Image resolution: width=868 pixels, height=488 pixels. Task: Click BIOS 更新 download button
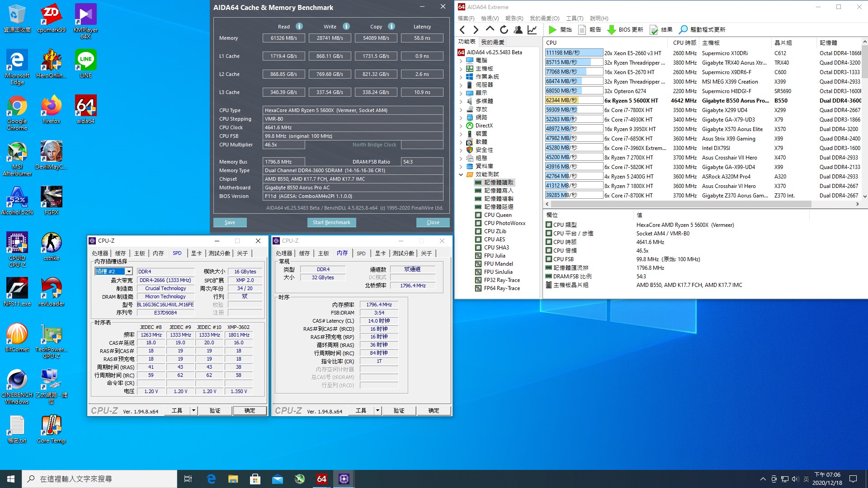click(625, 30)
